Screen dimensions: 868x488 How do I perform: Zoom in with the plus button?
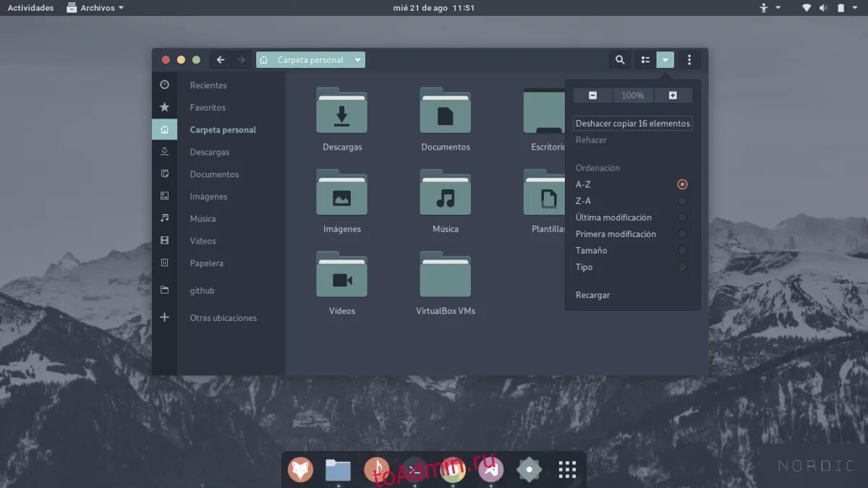click(673, 95)
